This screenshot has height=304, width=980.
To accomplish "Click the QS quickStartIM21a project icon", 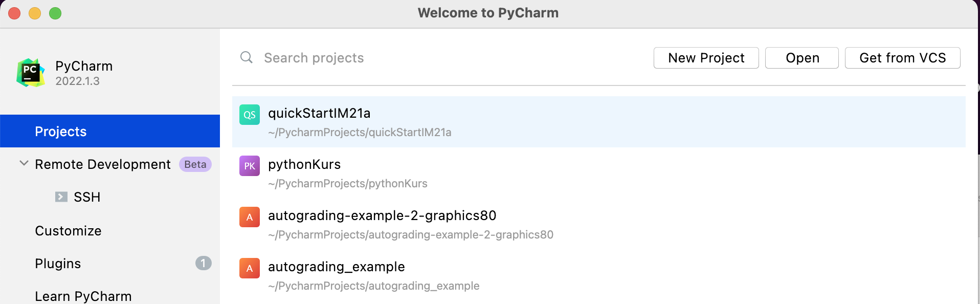I will tap(250, 115).
